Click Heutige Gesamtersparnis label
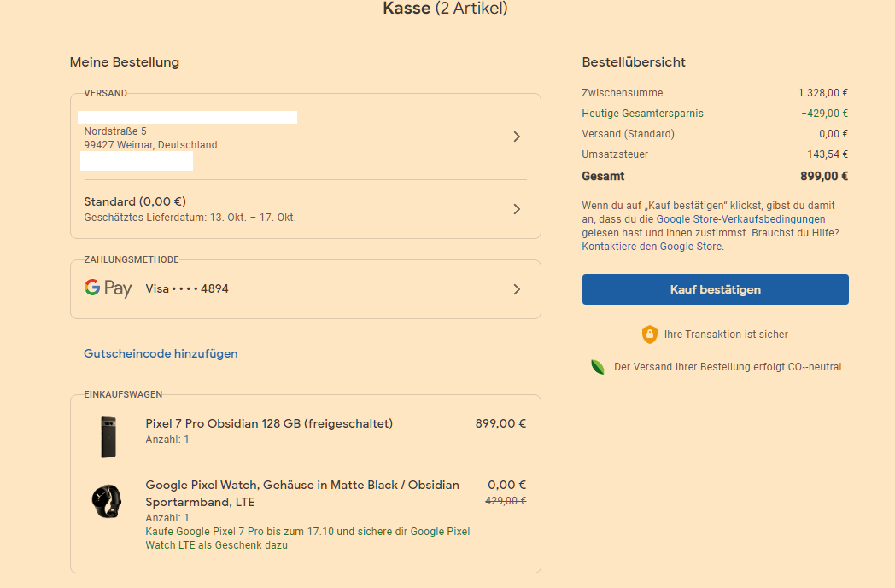Image resolution: width=895 pixels, height=588 pixels. click(x=643, y=114)
